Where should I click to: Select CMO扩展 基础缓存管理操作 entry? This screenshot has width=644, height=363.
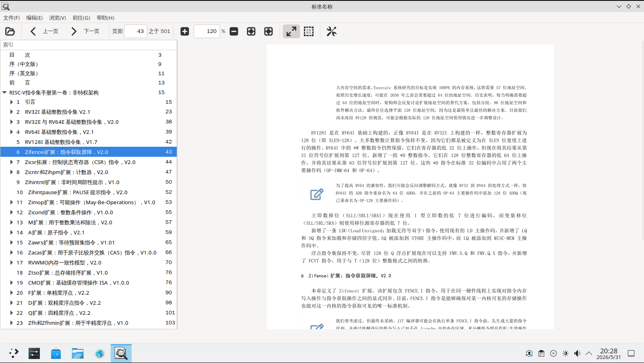pos(89,283)
